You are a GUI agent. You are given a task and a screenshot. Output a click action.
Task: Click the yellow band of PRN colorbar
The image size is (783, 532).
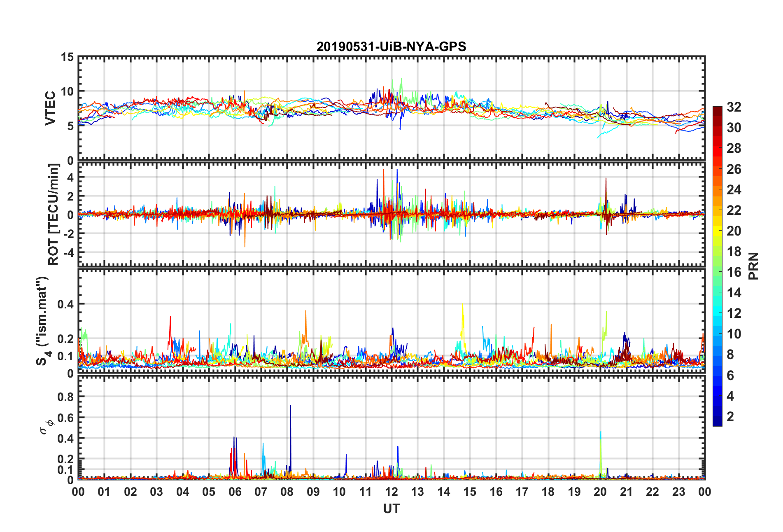point(718,231)
